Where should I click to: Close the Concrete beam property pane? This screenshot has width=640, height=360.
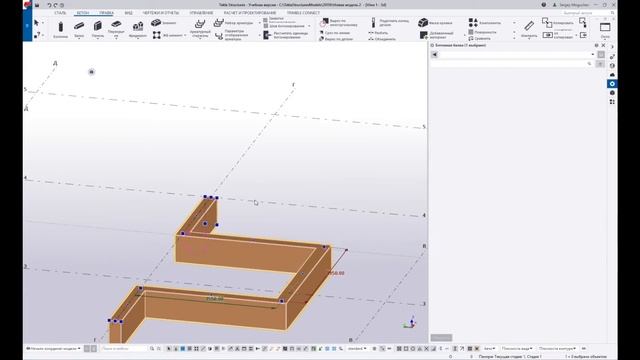tap(603, 46)
